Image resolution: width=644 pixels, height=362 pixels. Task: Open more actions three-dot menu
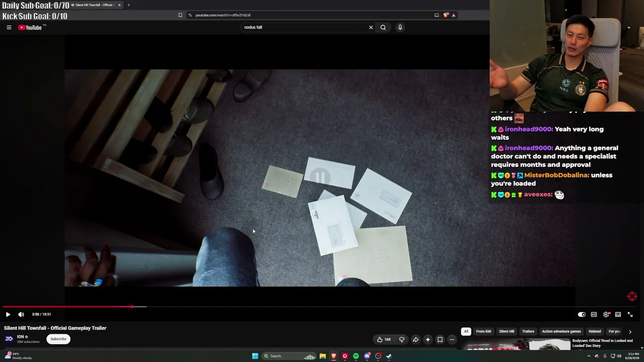tap(452, 339)
